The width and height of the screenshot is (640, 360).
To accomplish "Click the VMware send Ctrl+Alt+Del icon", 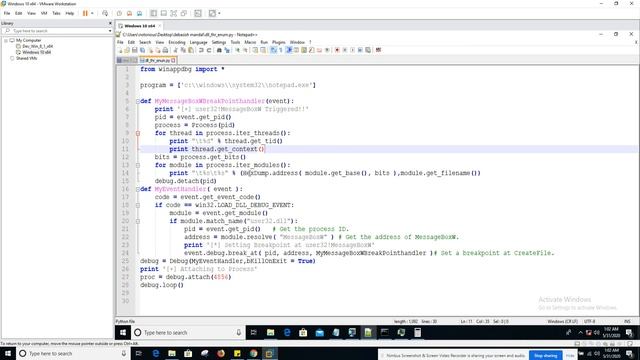I will tap(105, 13).
